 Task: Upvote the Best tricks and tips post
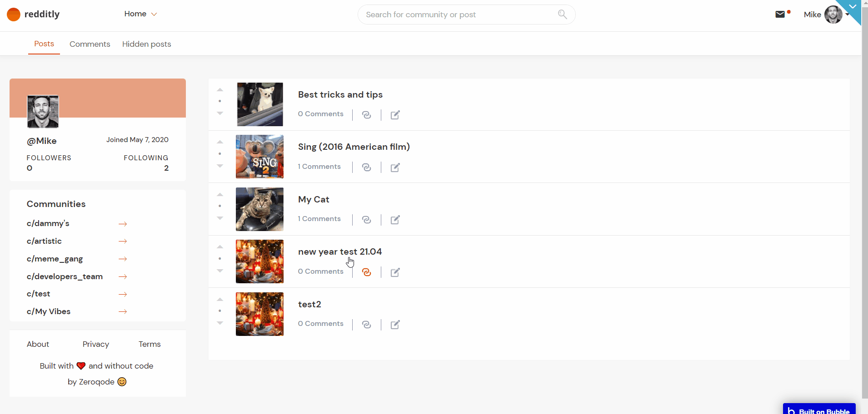[x=220, y=90]
